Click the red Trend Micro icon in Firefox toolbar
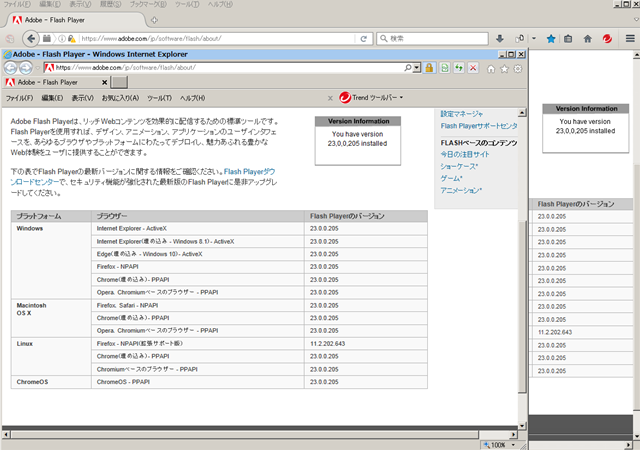The width and height of the screenshot is (640, 450). pyautogui.click(x=607, y=39)
